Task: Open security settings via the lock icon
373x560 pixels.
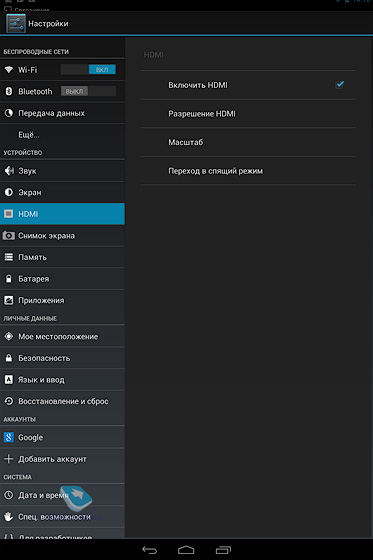Action: pyautogui.click(x=9, y=358)
